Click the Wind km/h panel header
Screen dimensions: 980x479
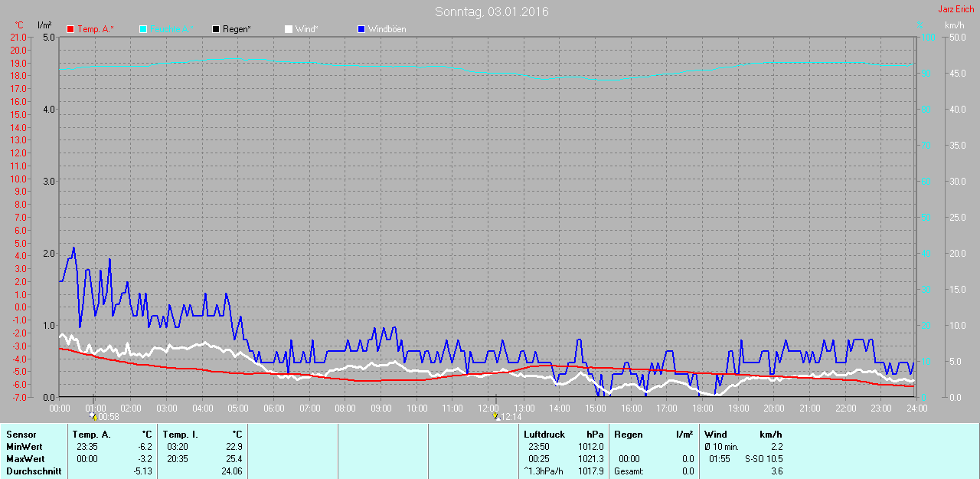coord(743,435)
